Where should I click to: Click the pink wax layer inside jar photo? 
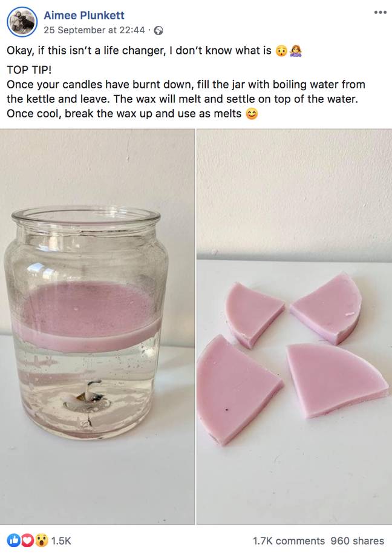point(87,317)
